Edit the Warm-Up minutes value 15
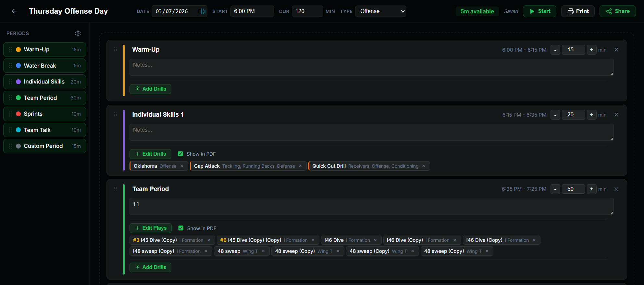This screenshot has width=644, height=285. tap(573, 50)
